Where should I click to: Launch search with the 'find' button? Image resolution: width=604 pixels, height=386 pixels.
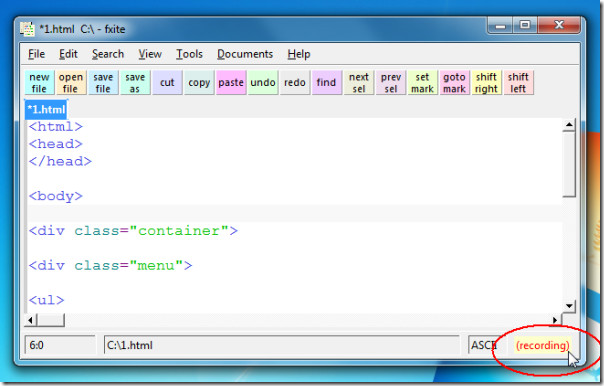pos(327,83)
